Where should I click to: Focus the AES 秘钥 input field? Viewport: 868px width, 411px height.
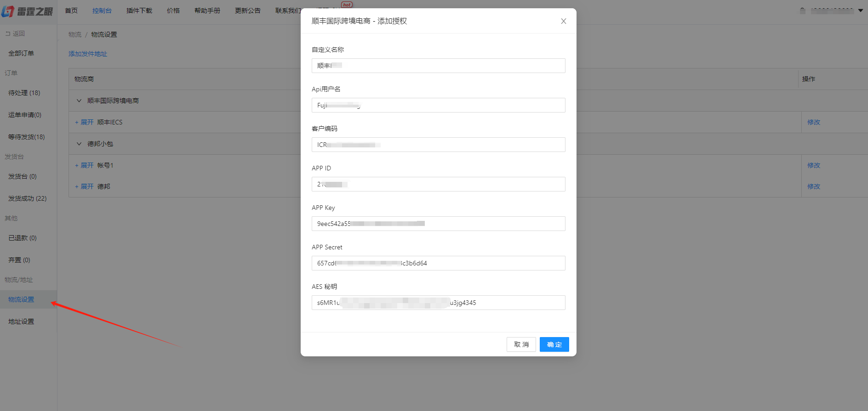[439, 303]
